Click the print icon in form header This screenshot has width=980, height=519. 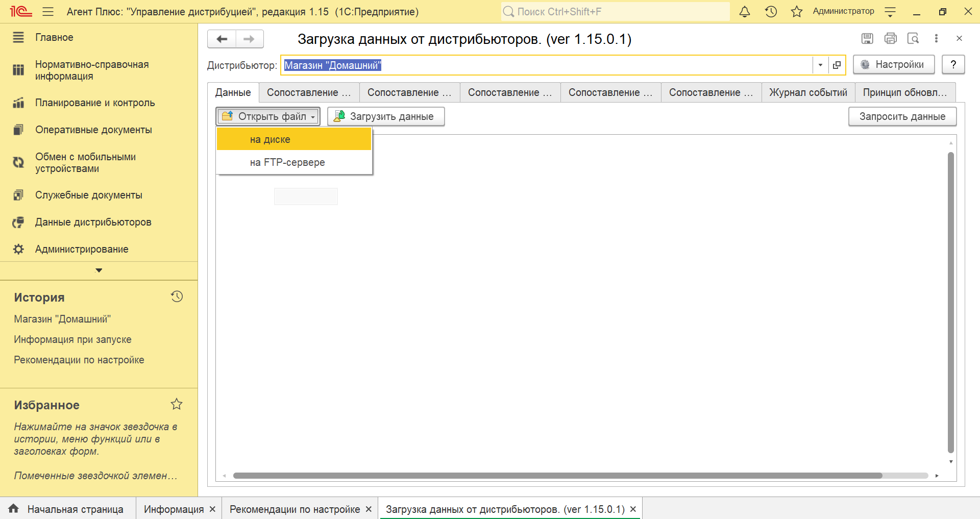[891, 38]
